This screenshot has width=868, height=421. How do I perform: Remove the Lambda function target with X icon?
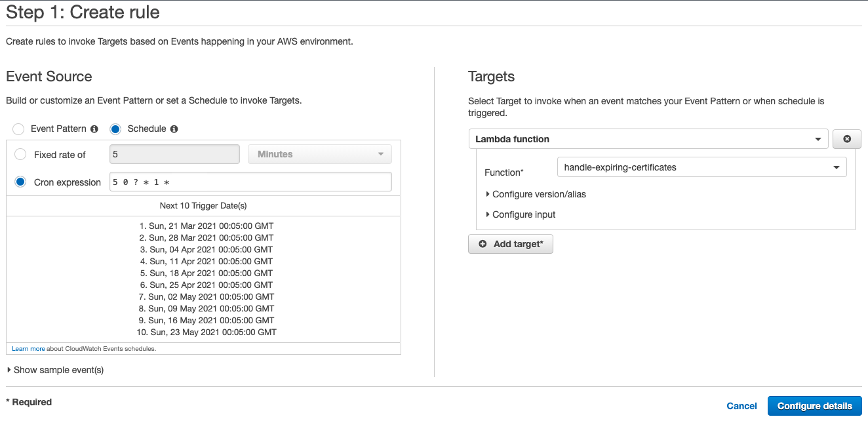coord(846,138)
